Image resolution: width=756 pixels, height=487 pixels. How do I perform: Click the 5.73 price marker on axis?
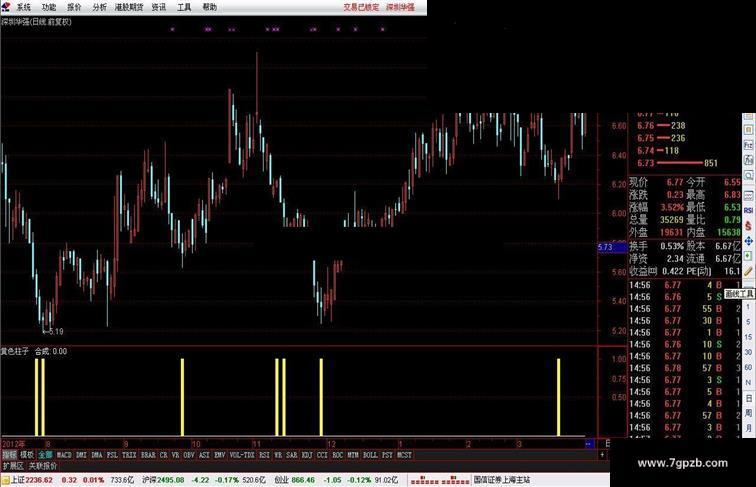click(x=613, y=247)
